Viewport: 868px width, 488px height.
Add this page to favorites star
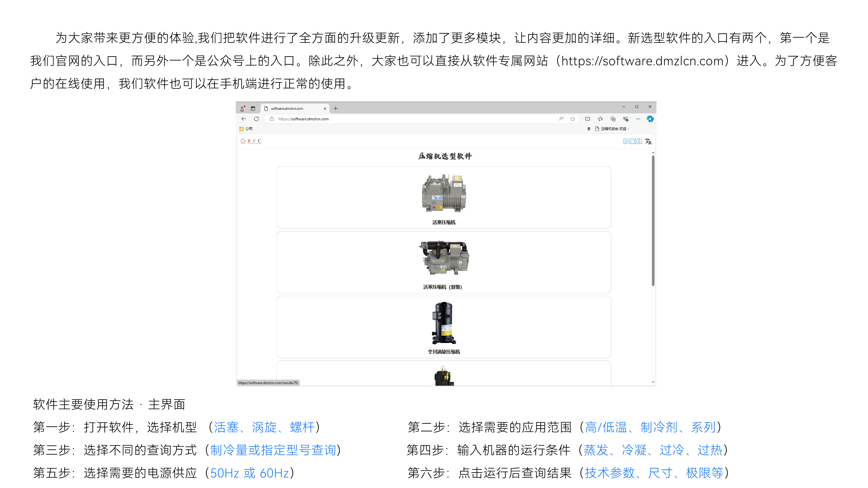[572, 119]
